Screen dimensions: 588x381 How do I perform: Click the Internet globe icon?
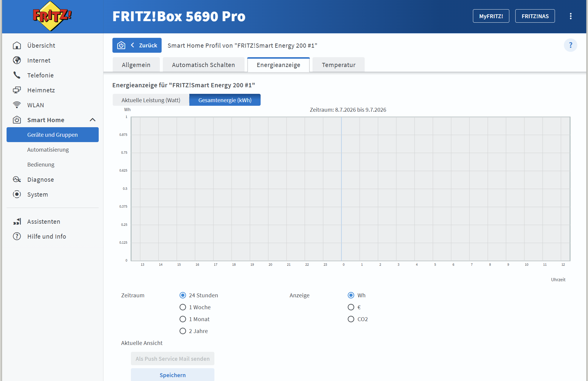[x=17, y=60]
